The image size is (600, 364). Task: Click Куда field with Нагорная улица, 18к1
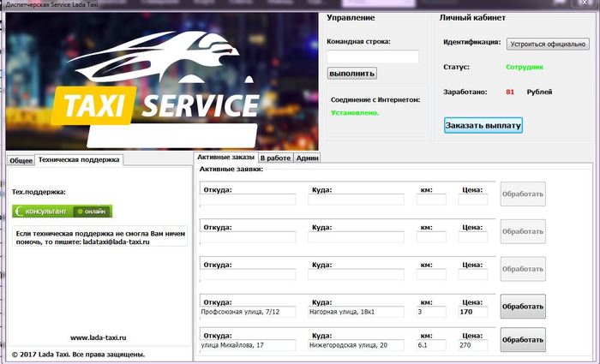click(x=356, y=312)
